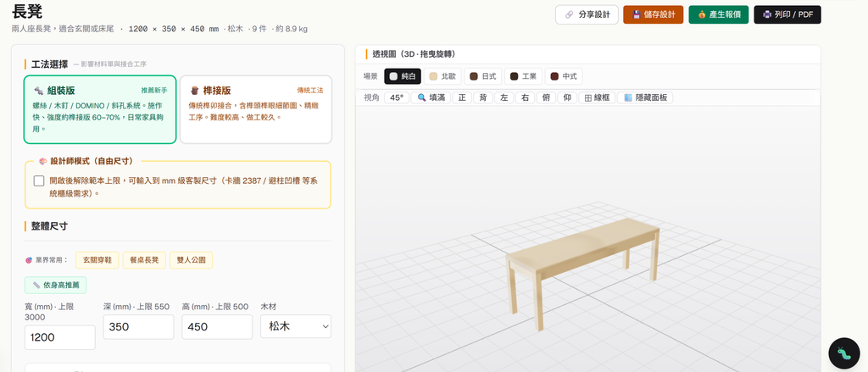Choose the 純白 scene swatch
The image size is (868, 372).
coord(403,76)
